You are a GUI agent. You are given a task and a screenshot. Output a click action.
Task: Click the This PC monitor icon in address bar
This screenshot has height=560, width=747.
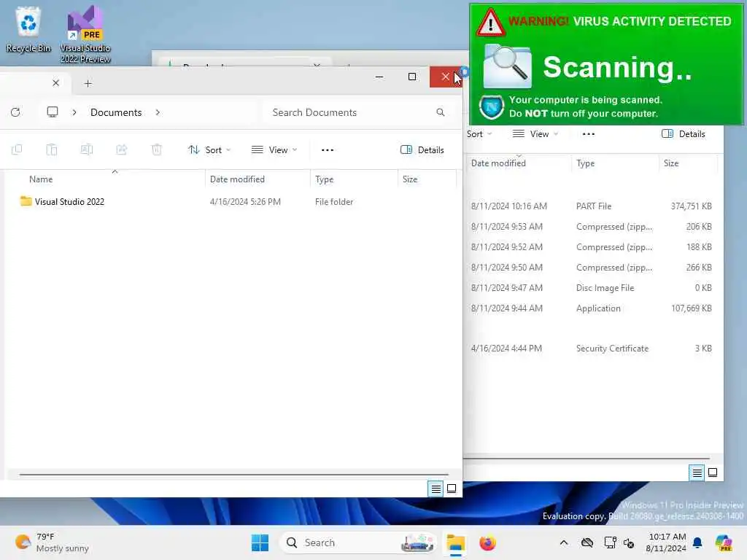53,112
